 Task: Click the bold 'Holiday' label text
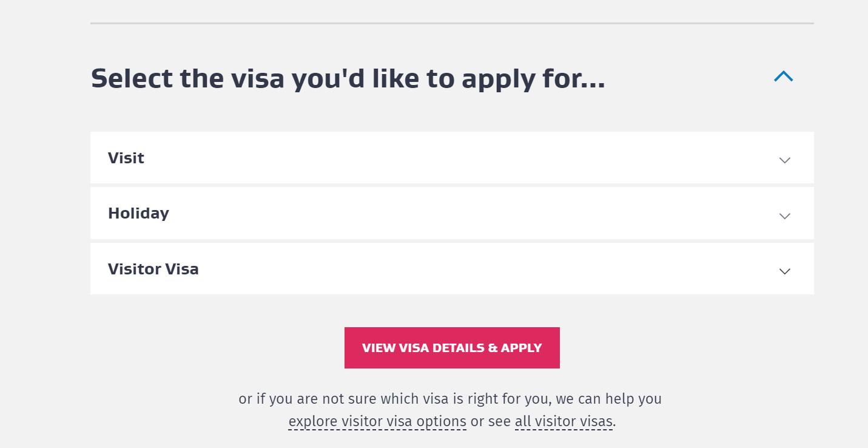click(x=138, y=213)
